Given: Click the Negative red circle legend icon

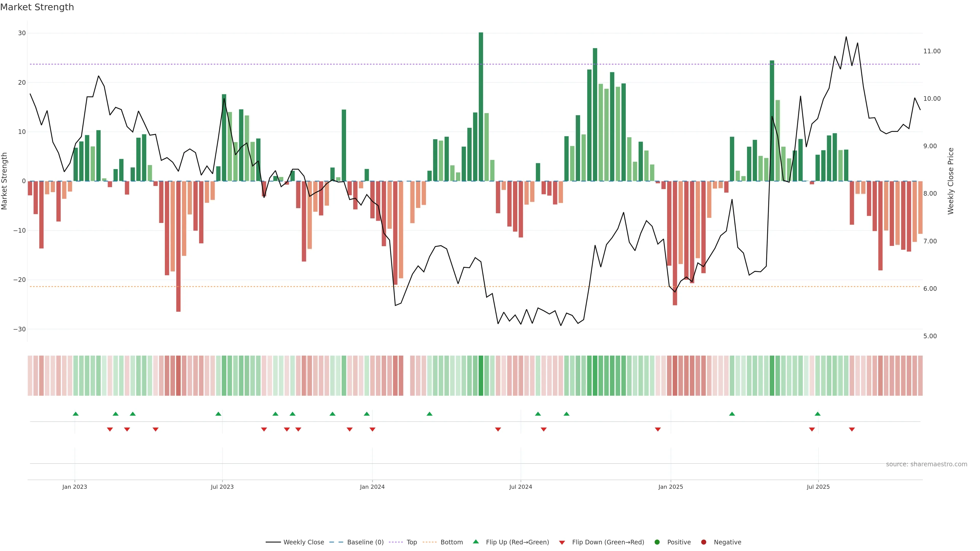Looking at the screenshot, I should point(703,542).
